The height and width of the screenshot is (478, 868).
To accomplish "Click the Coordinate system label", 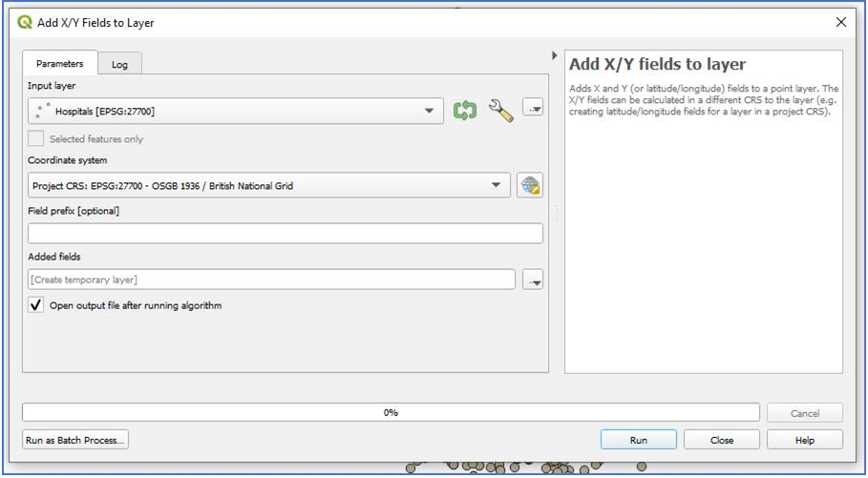I will click(68, 160).
